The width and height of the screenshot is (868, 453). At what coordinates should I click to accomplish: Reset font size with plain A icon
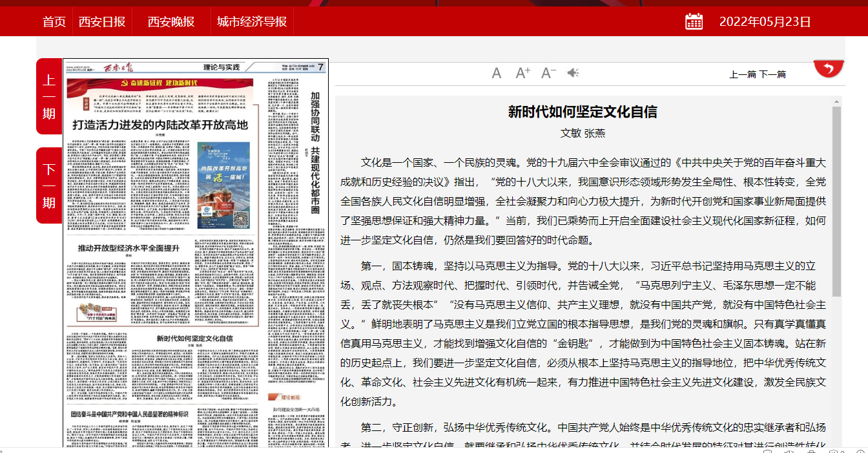coord(497,73)
